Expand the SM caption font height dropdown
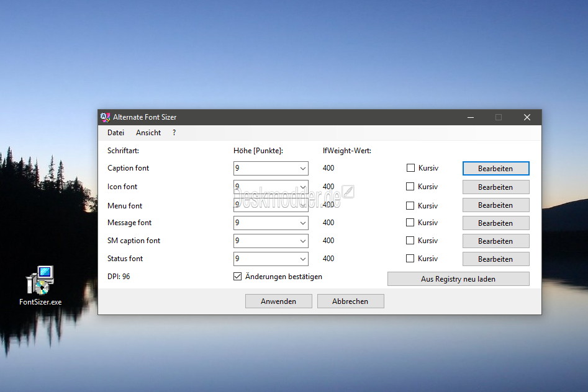 (302, 241)
